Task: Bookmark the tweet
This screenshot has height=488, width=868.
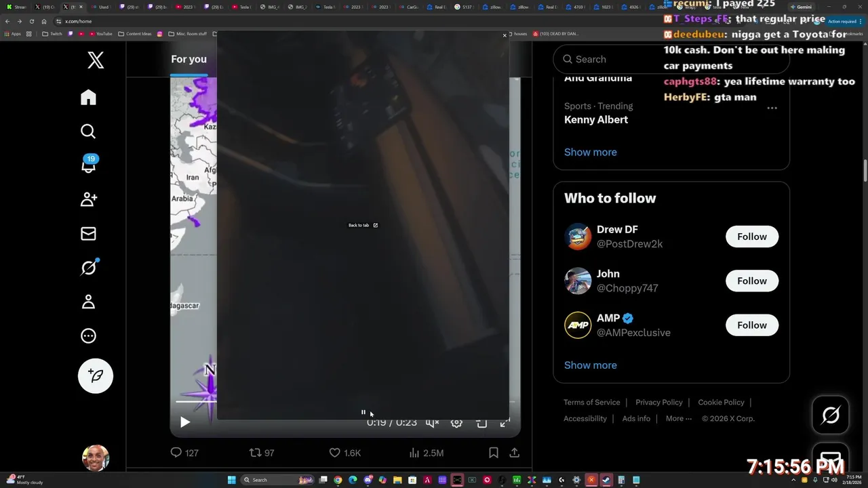Action: click(x=494, y=453)
